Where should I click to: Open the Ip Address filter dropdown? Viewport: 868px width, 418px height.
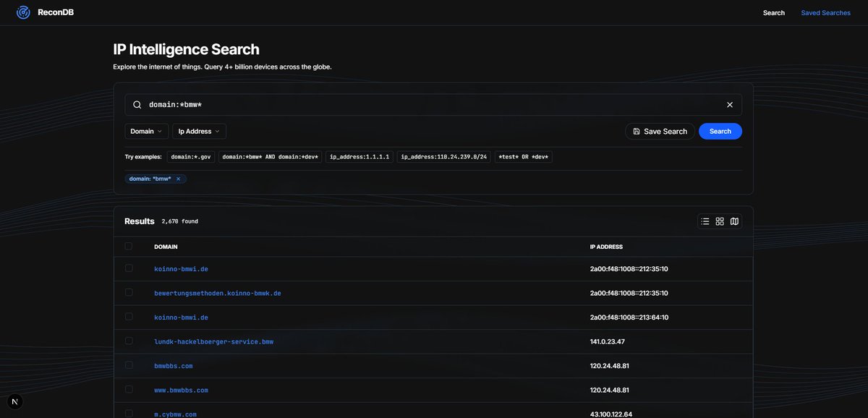(199, 131)
